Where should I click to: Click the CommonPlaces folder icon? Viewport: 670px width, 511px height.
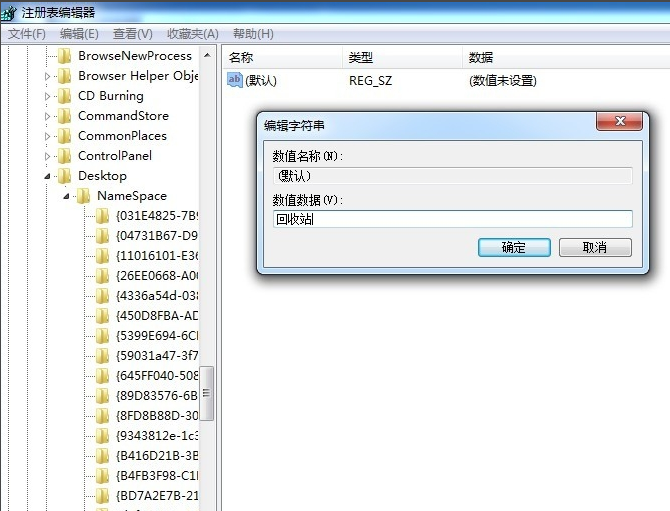click(x=65, y=136)
